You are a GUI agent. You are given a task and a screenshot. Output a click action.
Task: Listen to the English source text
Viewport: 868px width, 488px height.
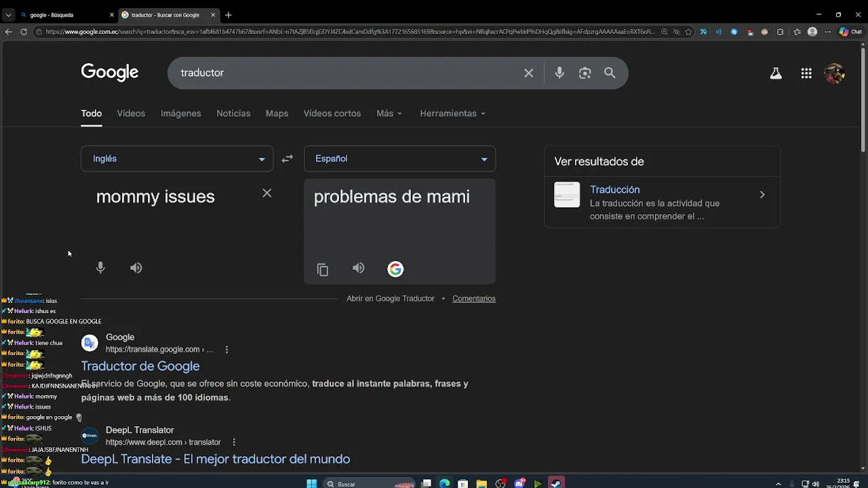136,268
